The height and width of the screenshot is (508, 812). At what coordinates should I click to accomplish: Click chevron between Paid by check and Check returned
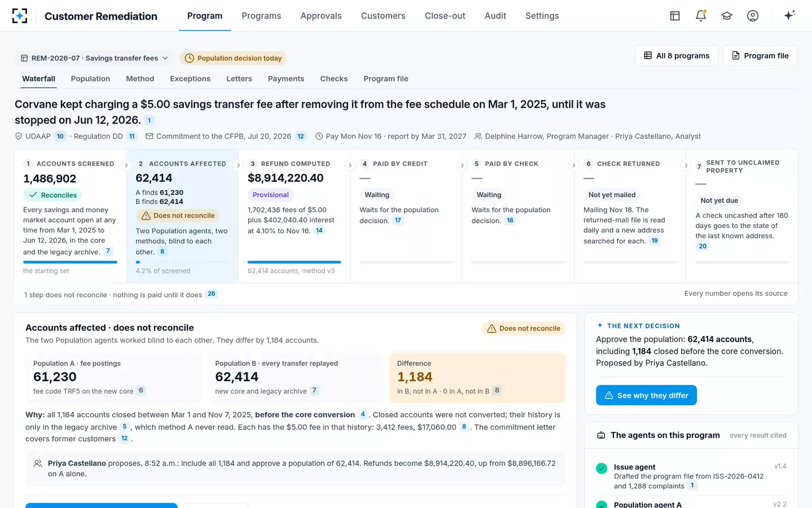pos(574,165)
